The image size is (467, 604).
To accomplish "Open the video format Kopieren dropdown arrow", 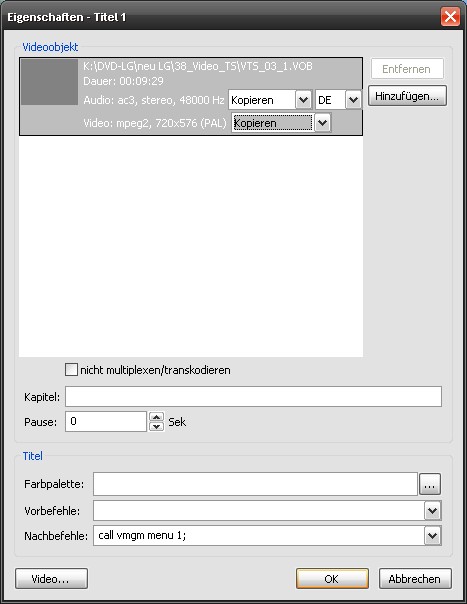I will pos(323,123).
